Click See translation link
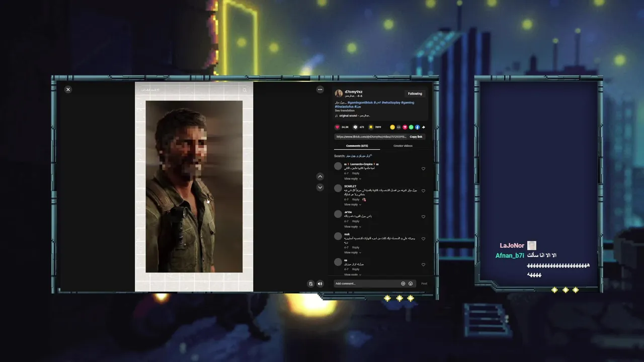 (x=345, y=111)
